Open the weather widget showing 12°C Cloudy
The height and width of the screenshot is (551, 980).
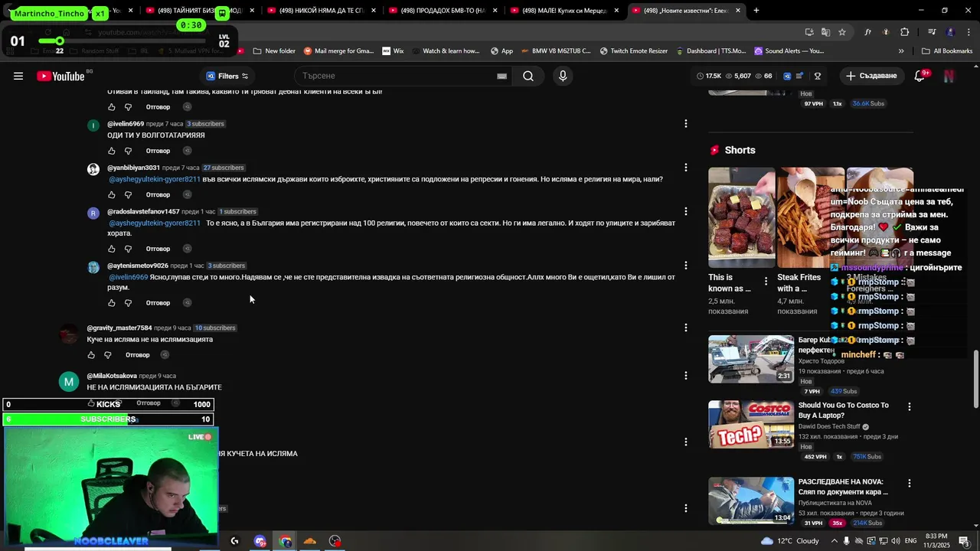click(x=789, y=541)
